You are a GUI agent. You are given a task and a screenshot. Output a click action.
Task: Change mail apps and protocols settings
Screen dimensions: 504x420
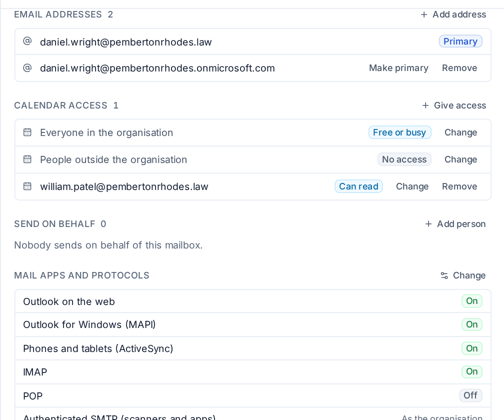pos(463,275)
